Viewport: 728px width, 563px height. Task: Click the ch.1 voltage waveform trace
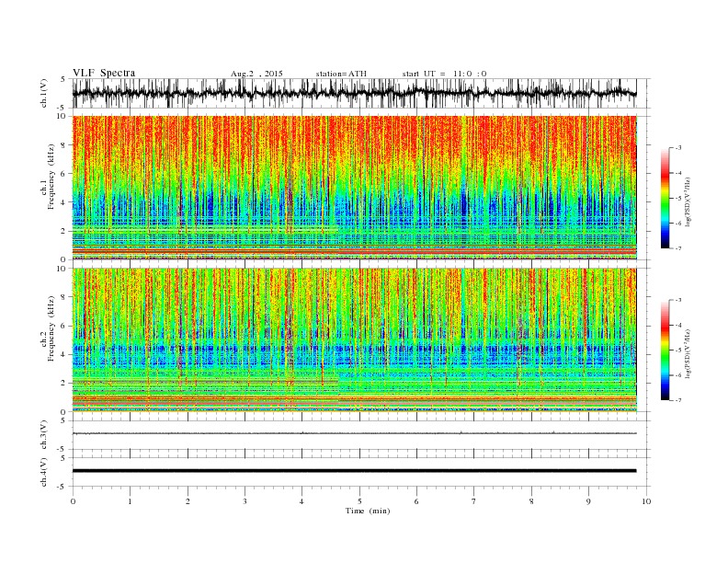point(354,93)
